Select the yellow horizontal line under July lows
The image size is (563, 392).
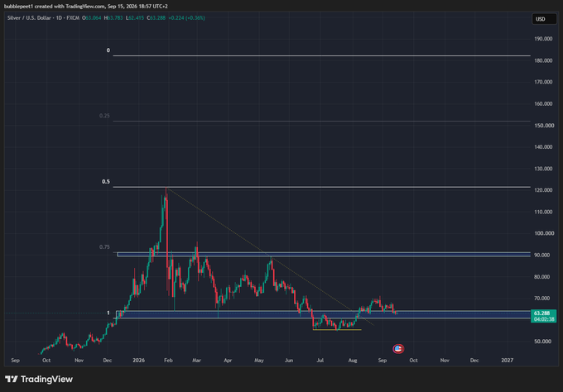[x=337, y=330]
